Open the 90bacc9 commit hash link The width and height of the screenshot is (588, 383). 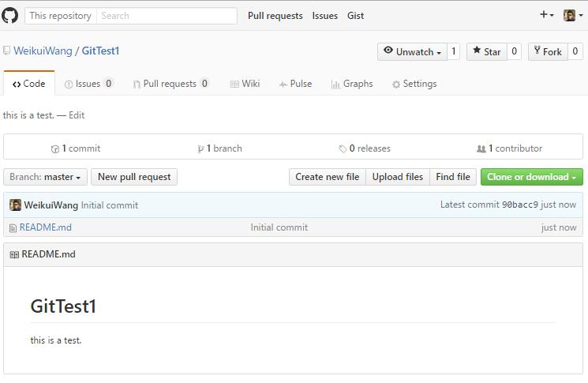click(519, 205)
